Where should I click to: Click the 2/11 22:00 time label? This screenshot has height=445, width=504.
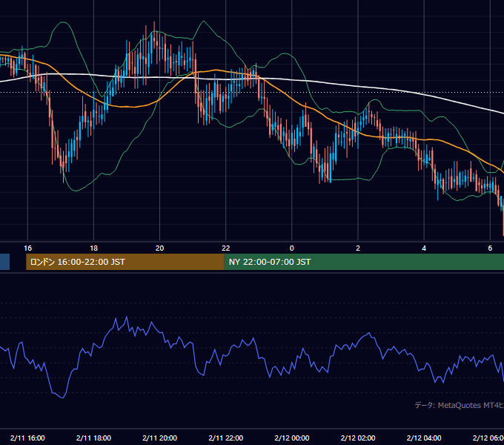[x=225, y=438]
